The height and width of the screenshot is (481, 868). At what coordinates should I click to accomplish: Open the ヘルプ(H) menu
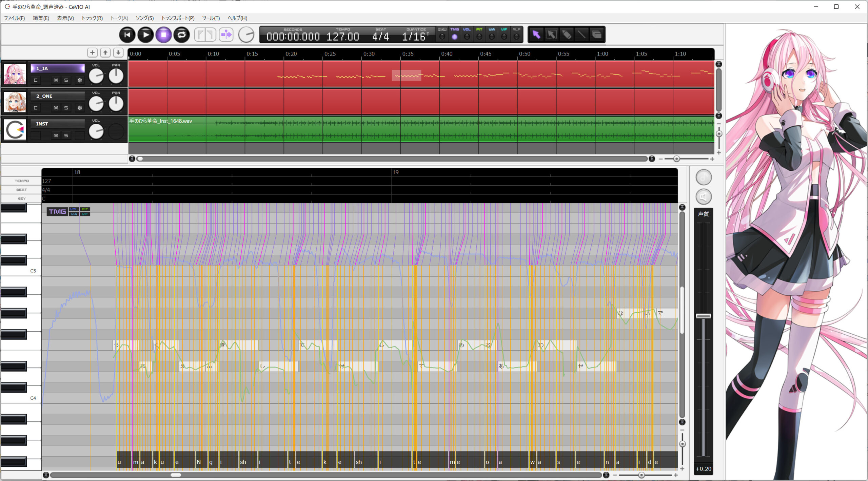(x=237, y=18)
